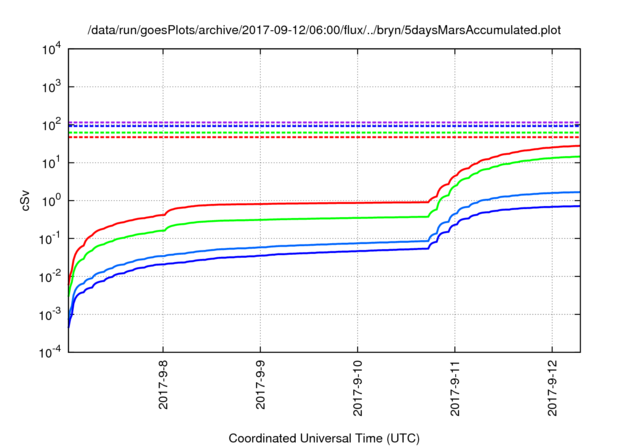Click the '2017-9-8' x-axis date label

click(163, 385)
